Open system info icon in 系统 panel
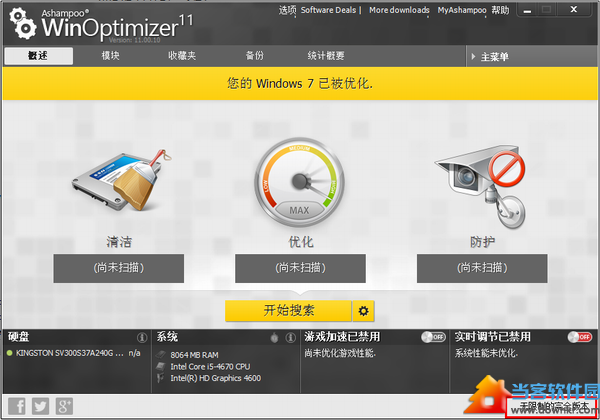The height and width of the screenshot is (420, 600). tap(290, 337)
